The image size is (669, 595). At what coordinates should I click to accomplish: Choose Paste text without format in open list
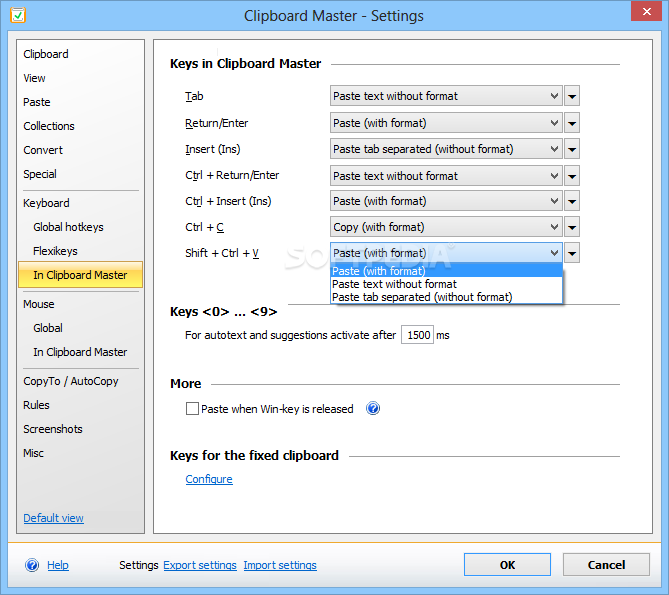(446, 284)
